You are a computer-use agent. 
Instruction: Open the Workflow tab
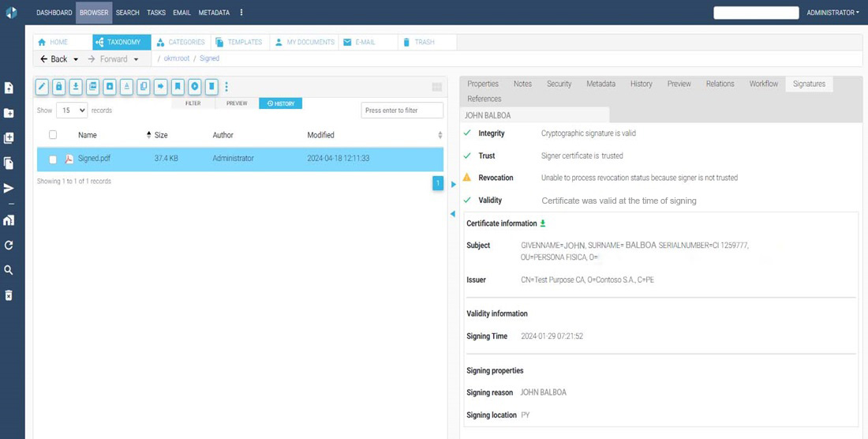coord(763,84)
